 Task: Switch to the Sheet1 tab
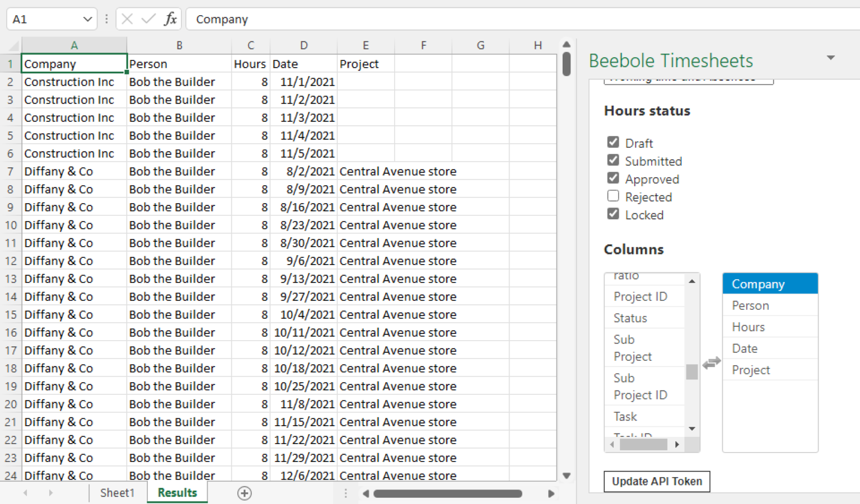pos(117,493)
